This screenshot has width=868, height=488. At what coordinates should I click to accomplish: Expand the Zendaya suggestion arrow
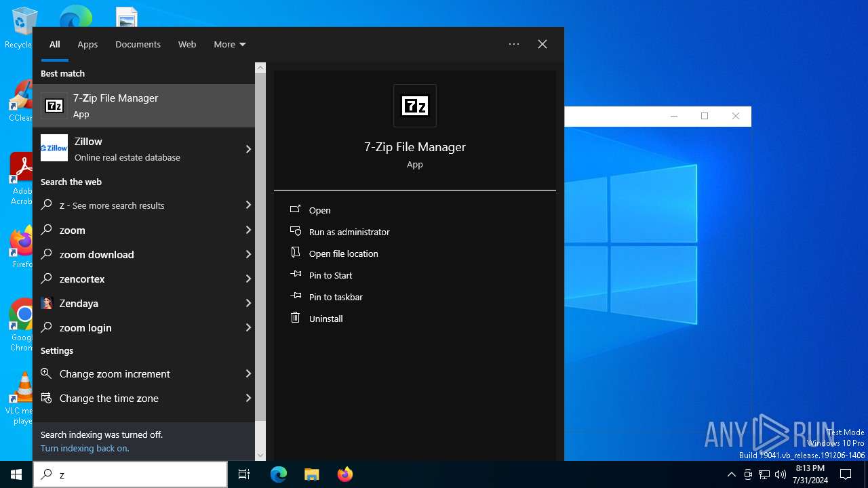[x=248, y=303]
